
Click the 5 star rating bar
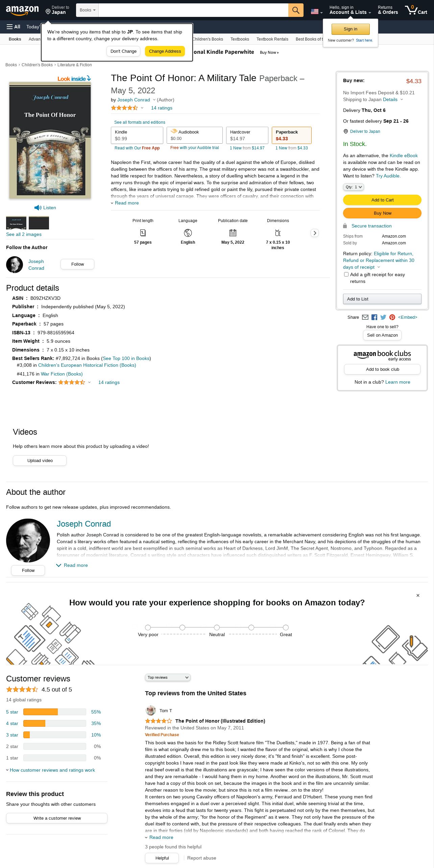(54, 712)
